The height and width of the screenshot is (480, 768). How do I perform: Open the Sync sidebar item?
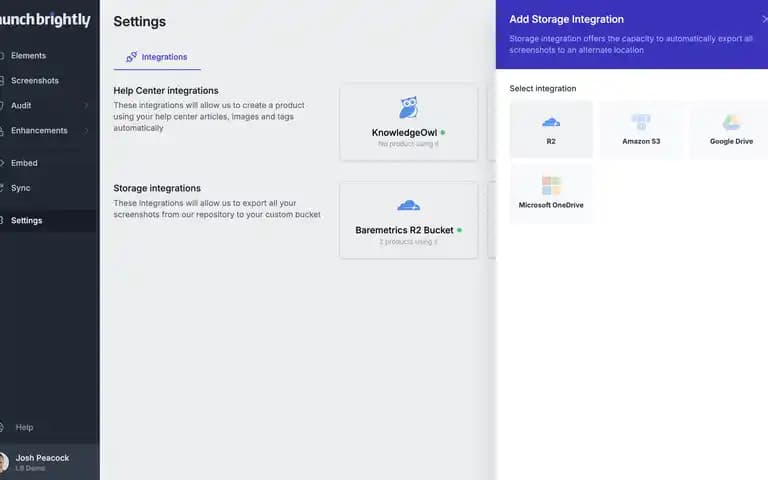(x=21, y=188)
